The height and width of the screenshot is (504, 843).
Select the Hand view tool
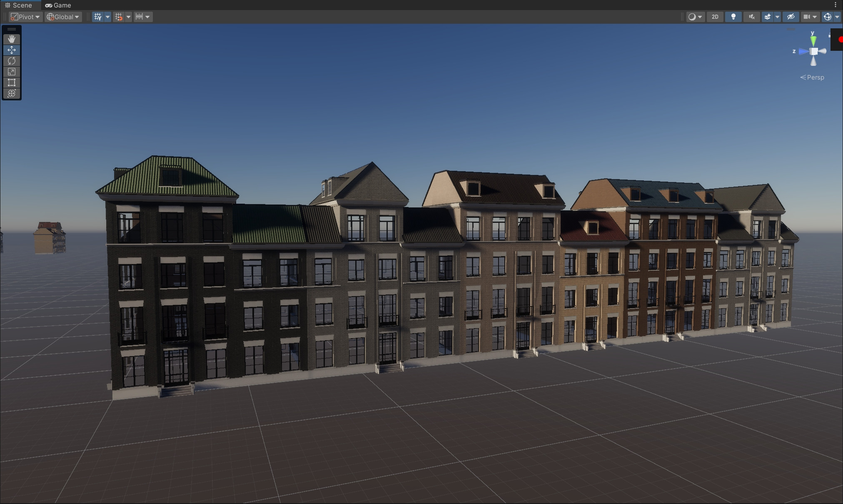point(12,39)
